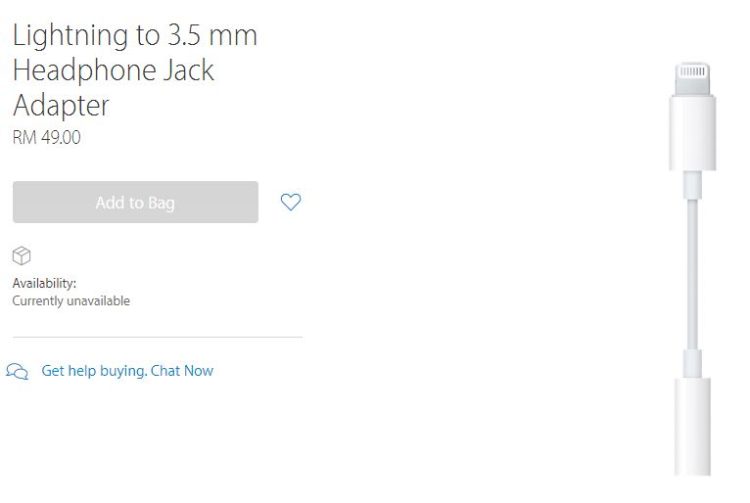Click the Availability label
750x503 pixels.
click(44, 283)
